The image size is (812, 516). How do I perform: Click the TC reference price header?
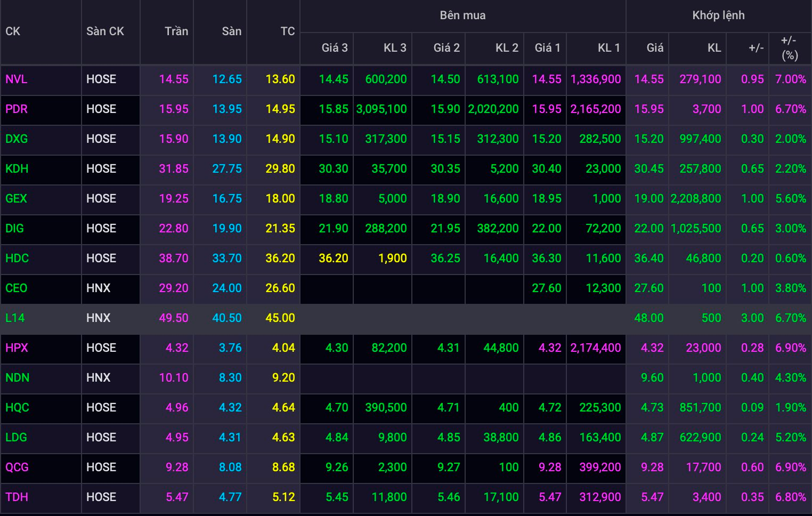pyautogui.click(x=288, y=31)
